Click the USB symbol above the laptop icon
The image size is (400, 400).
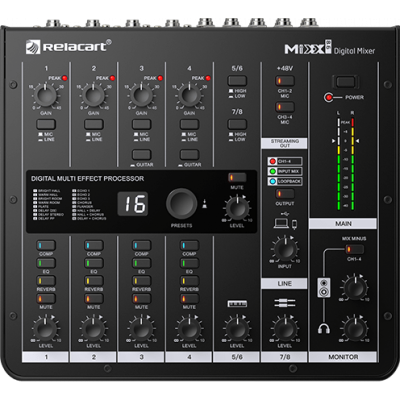[x=285, y=214]
